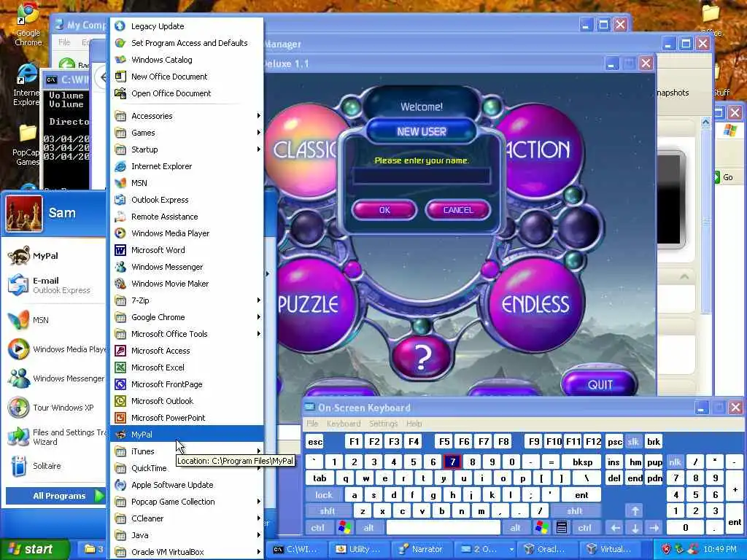Expand Games submenu
Viewport: 747px width, 560px height.
187,133
